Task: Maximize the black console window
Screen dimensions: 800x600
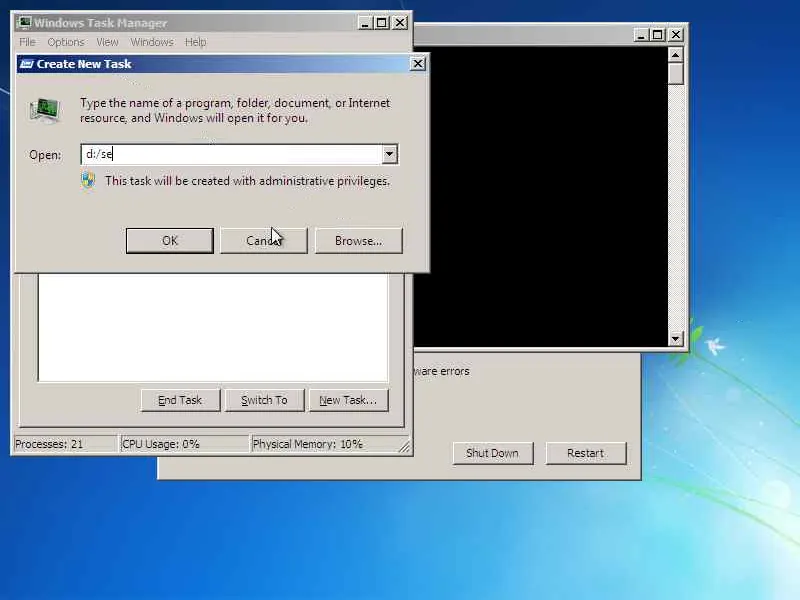Action: click(658, 35)
